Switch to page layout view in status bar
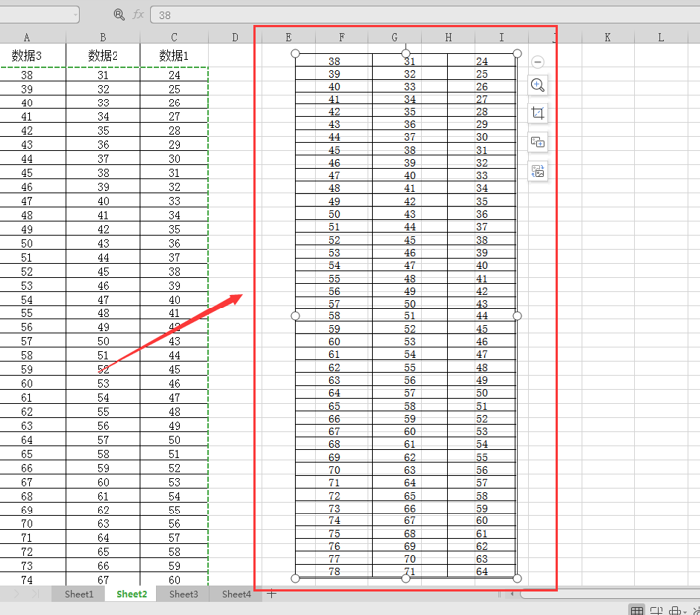The height and width of the screenshot is (615, 700). point(656,610)
